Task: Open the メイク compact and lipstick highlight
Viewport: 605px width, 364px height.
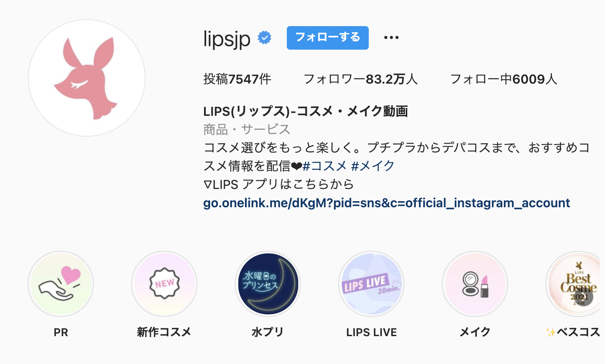Action: coord(475,284)
